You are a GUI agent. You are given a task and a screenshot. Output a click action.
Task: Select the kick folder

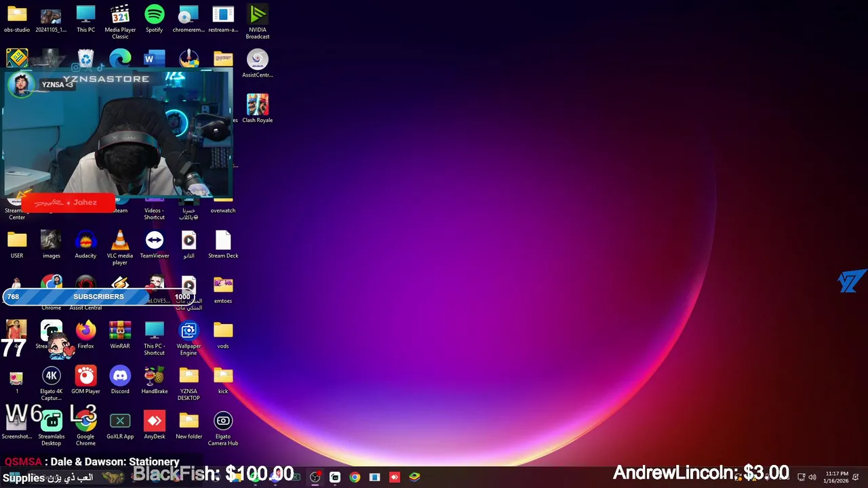pos(223,380)
